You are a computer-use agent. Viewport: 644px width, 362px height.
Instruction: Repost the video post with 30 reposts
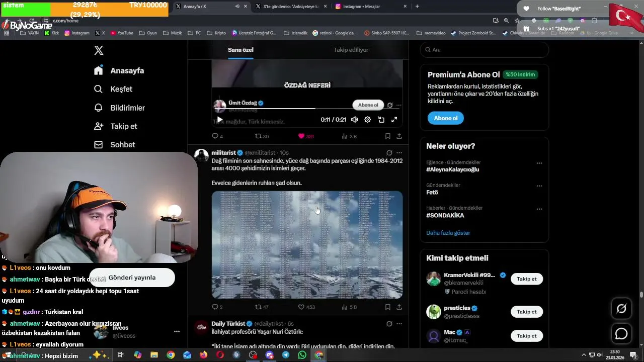(262, 136)
